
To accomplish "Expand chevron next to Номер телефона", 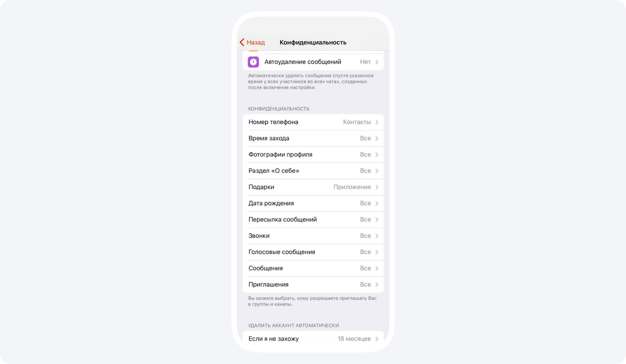I will pos(377,122).
